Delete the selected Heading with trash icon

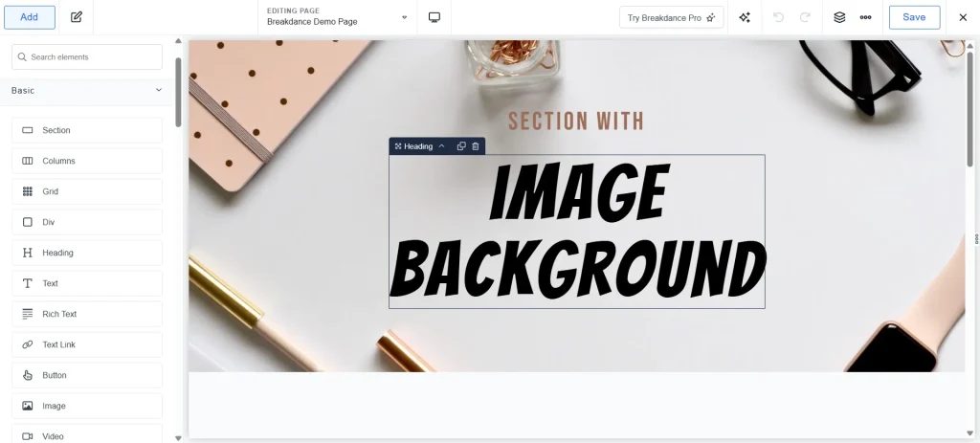tap(476, 146)
